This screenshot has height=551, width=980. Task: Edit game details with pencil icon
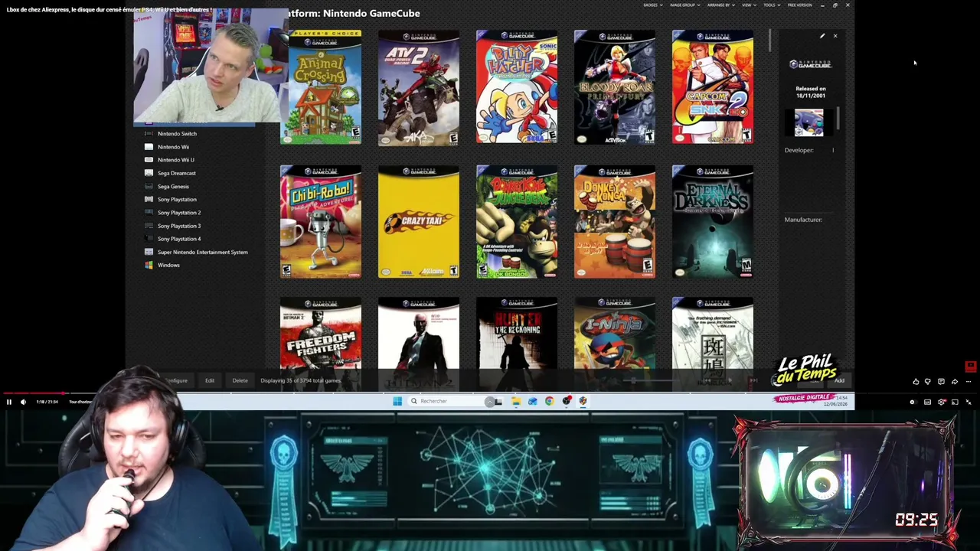click(x=822, y=36)
